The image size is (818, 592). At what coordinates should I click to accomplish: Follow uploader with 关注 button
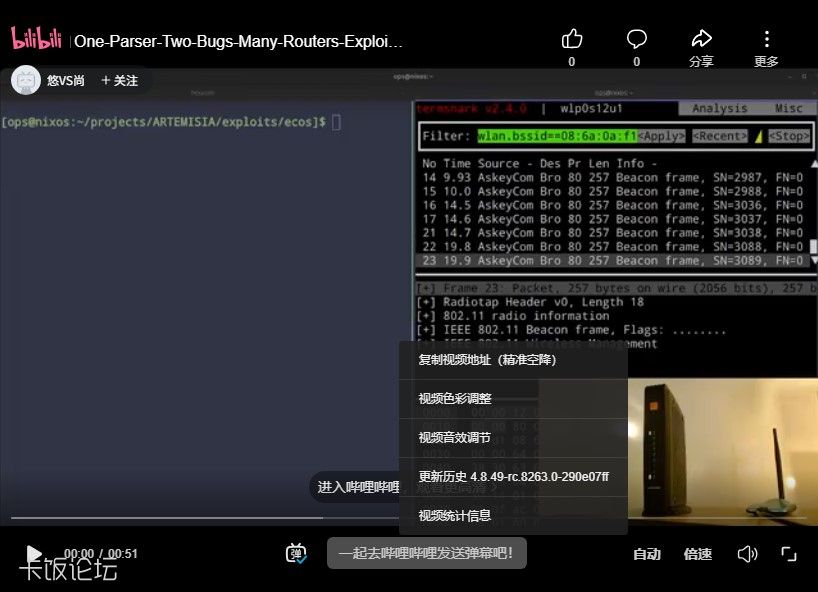119,81
